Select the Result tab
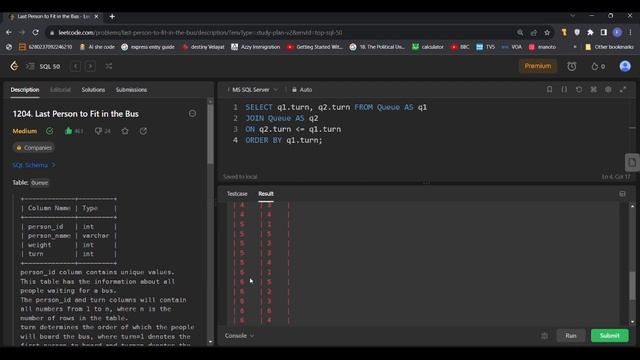The width and height of the screenshot is (640, 360). click(x=266, y=193)
